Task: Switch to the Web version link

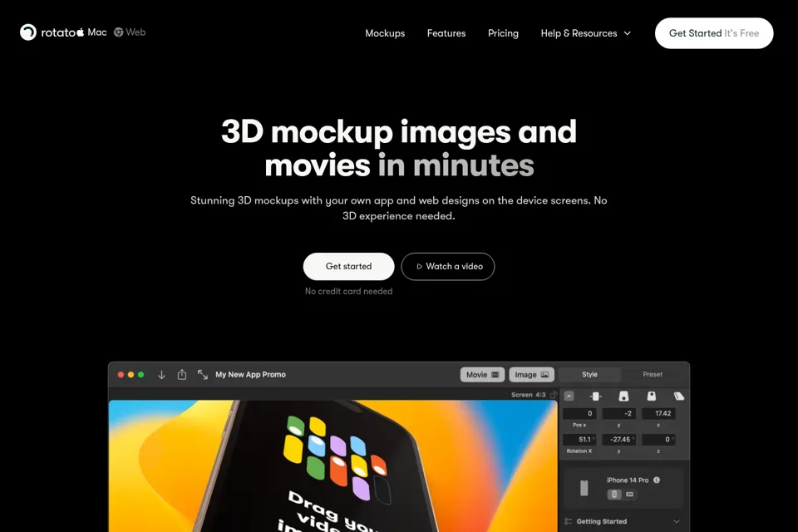Action: click(x=135, y=32)
